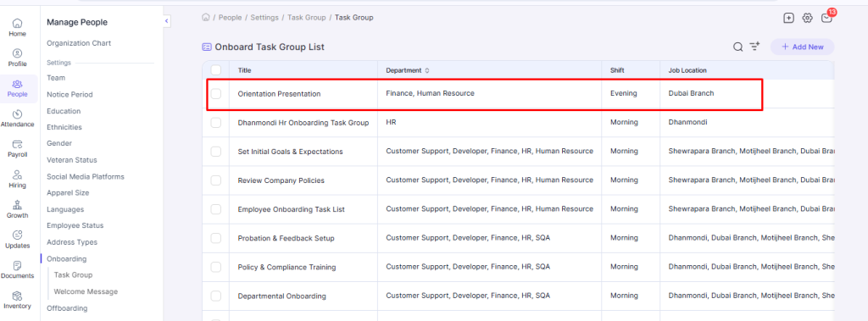Go to People in breadcrumb
This screenshot has height=321, width=868.
[231, 18]
